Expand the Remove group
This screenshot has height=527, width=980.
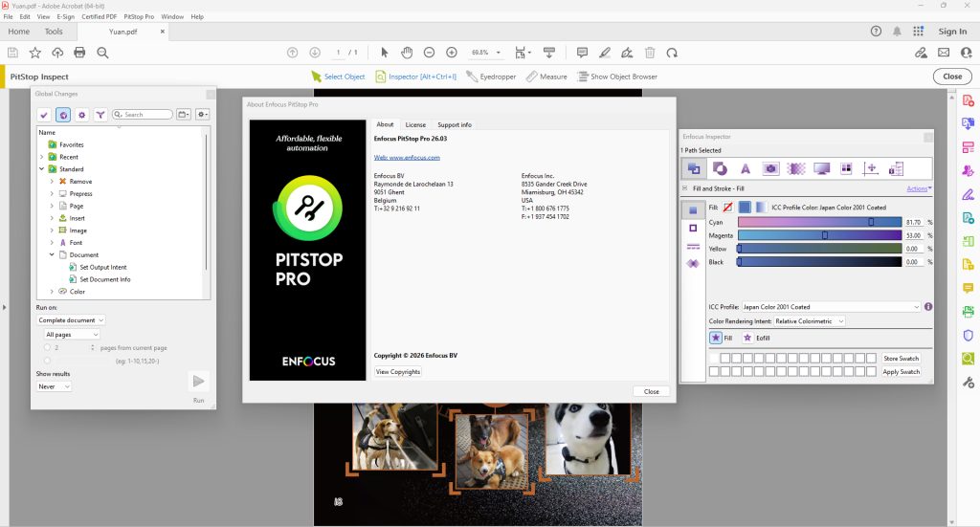pos(52,181)
